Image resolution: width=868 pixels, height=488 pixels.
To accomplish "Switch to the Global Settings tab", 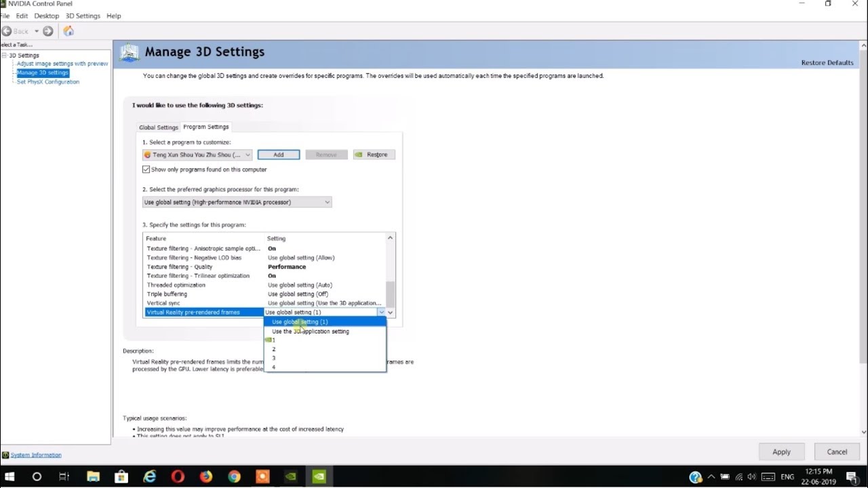I will pos(158,127).
